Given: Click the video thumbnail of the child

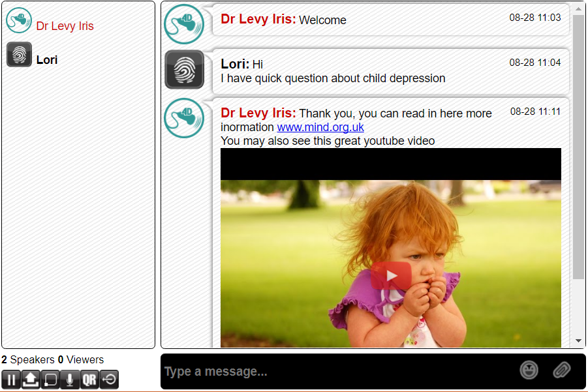Looking at the screenshot, I should pyautogui.click(x=391, y=248).
